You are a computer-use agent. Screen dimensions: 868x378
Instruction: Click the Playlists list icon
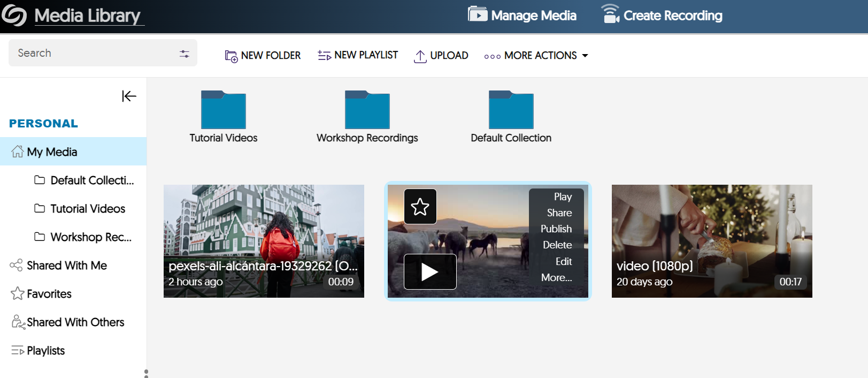(x=17, y=351)
